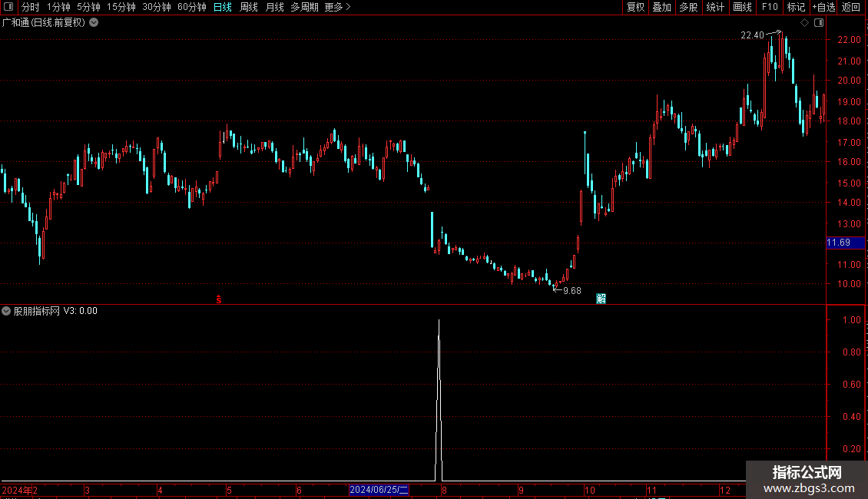The image size is (868, 499).
Task: Click month 8 on the time axis
Action: [444, 490]
